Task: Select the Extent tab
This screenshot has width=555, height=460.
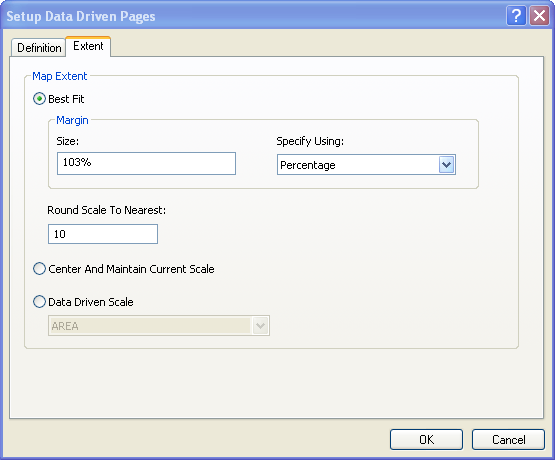Action: click(x=88, y=46)
